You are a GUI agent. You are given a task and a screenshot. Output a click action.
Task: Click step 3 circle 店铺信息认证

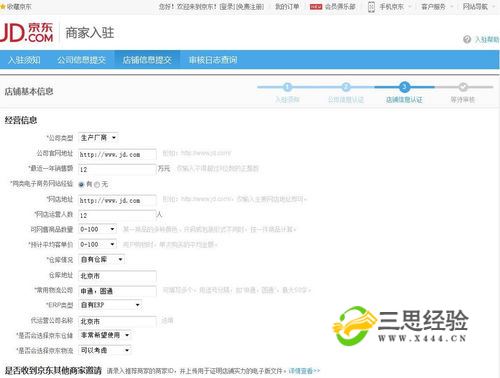pyautogui.click(x=404, y=87)
